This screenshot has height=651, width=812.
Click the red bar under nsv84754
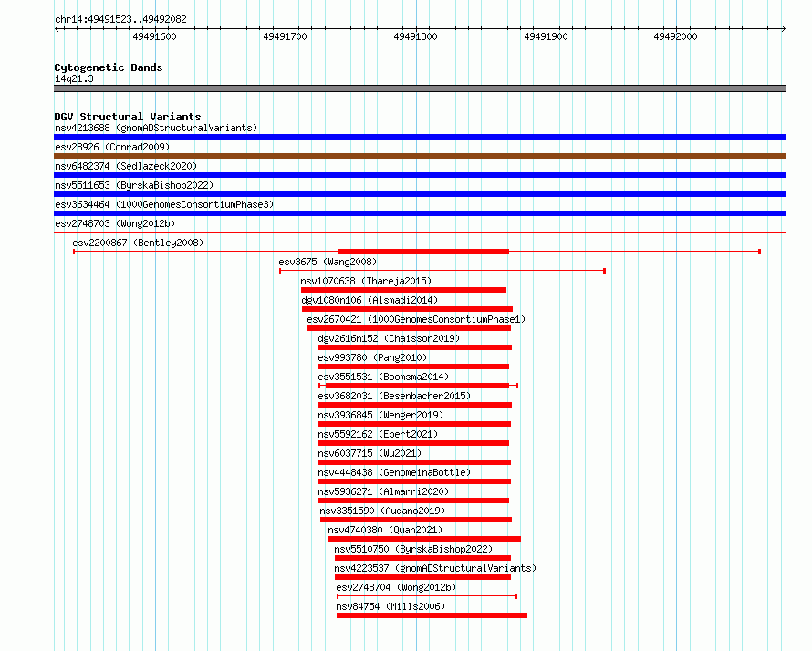[x=432, y=615]
